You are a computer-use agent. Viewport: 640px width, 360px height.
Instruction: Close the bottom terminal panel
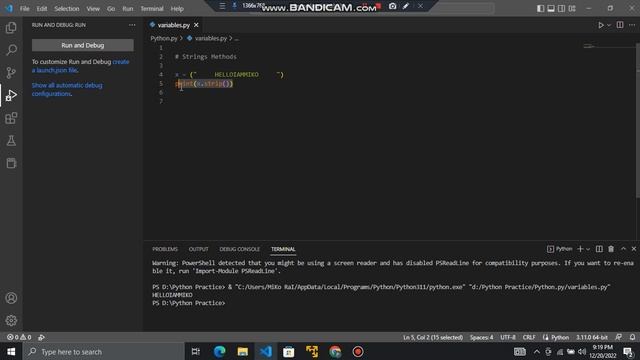[634, 249]
